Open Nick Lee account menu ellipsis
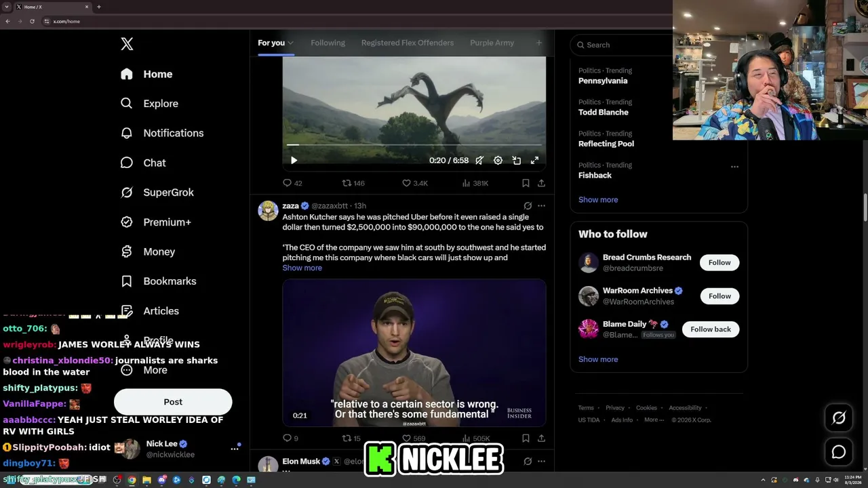This screenshot has height=488, width=868. (235, 449)
